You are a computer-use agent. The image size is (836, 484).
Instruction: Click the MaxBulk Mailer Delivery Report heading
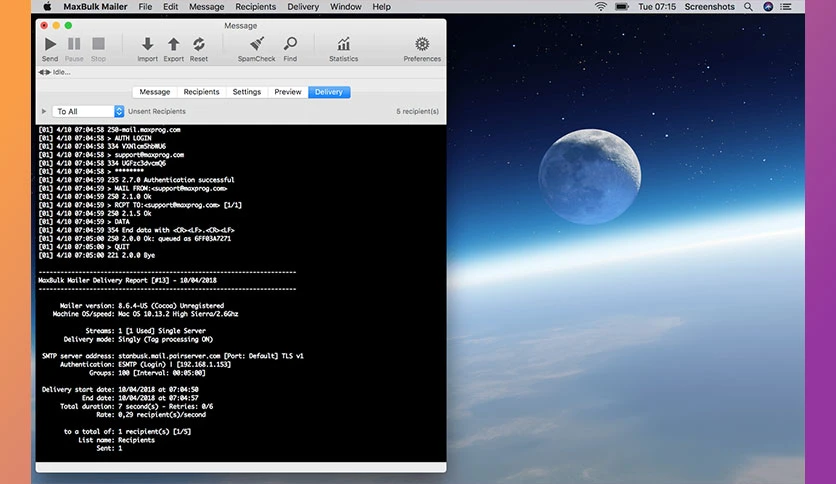pyautogui.click(x=127, y=280)
